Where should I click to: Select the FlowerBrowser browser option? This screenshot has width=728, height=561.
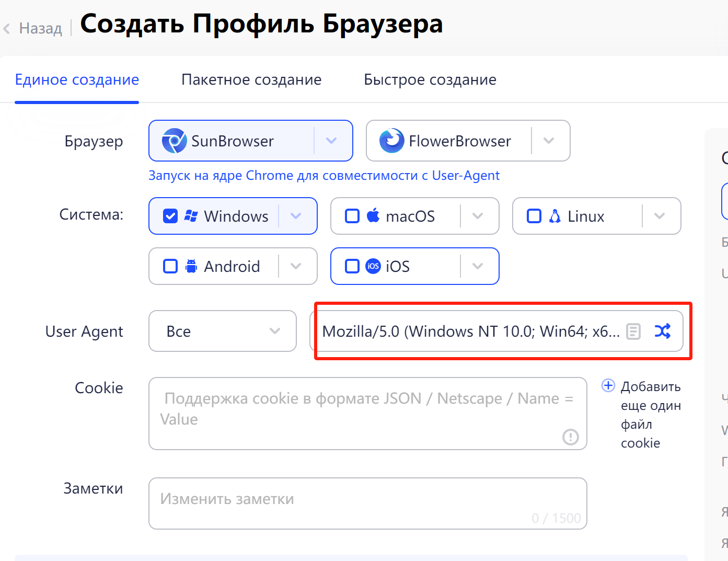(468, 141)
